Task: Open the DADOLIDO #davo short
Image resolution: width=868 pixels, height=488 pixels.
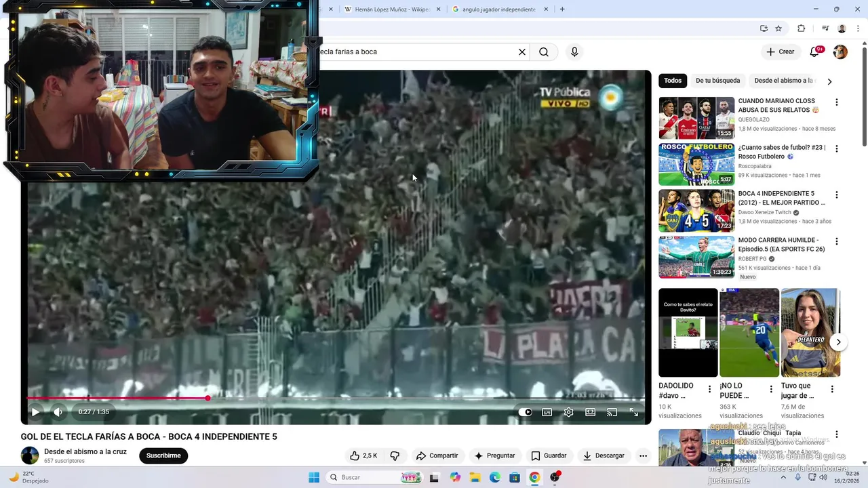Action: 688,333
